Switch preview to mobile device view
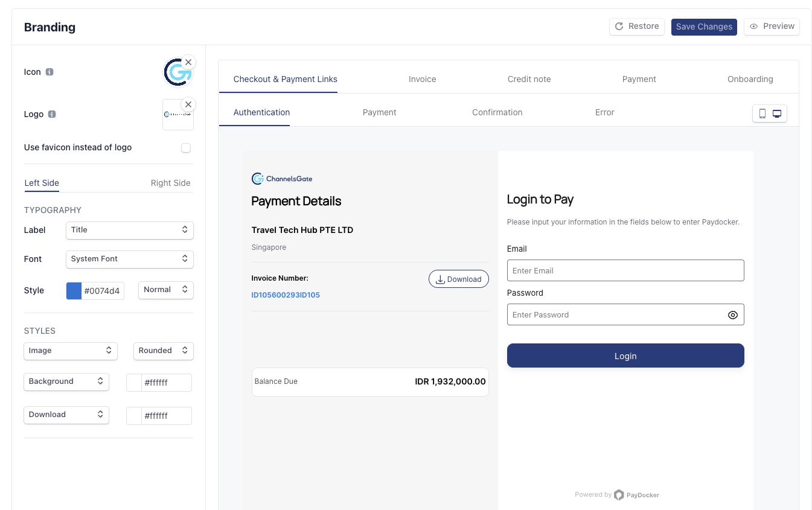812x510 pixels. (762, 113)
